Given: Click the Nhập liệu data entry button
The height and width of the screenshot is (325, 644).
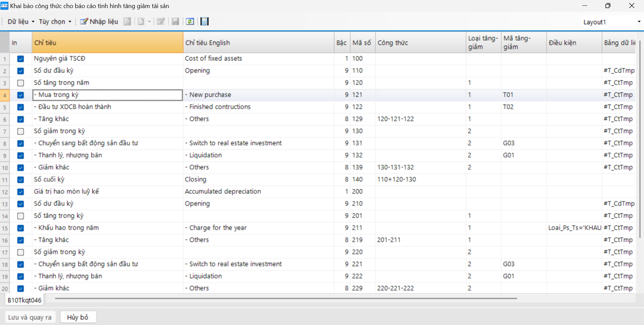Looking at the screenshot, I should (x=99, y=22).
